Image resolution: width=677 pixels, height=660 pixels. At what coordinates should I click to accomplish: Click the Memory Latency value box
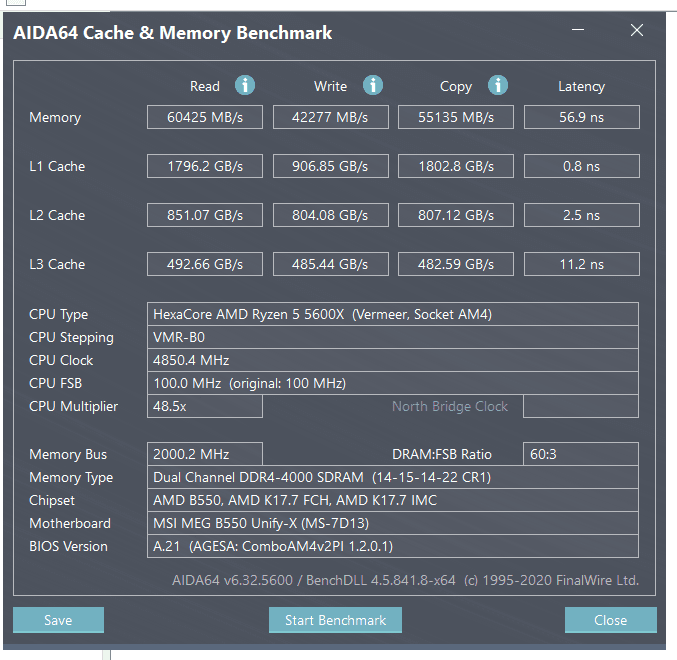coord(581,117)
